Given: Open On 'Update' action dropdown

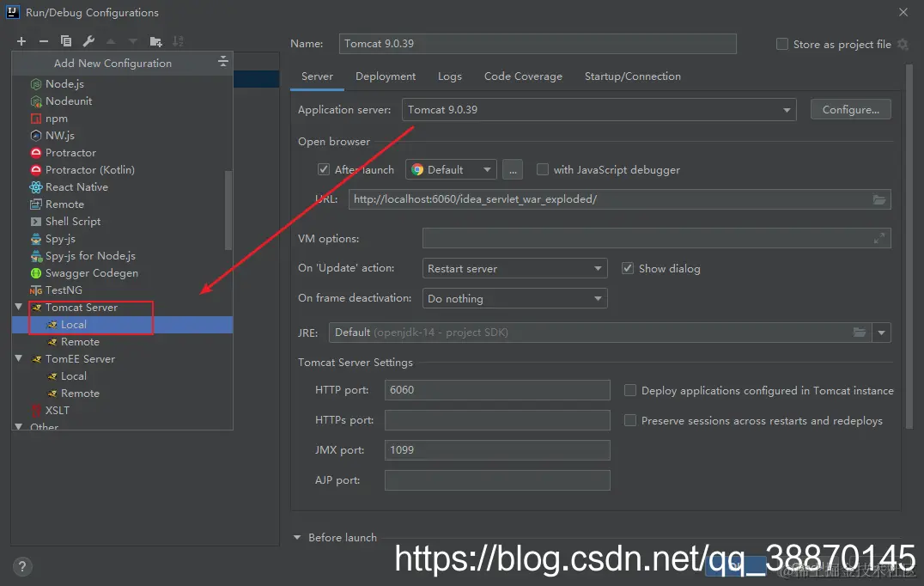Looking at the screenshot, I should tap(514, 268).
